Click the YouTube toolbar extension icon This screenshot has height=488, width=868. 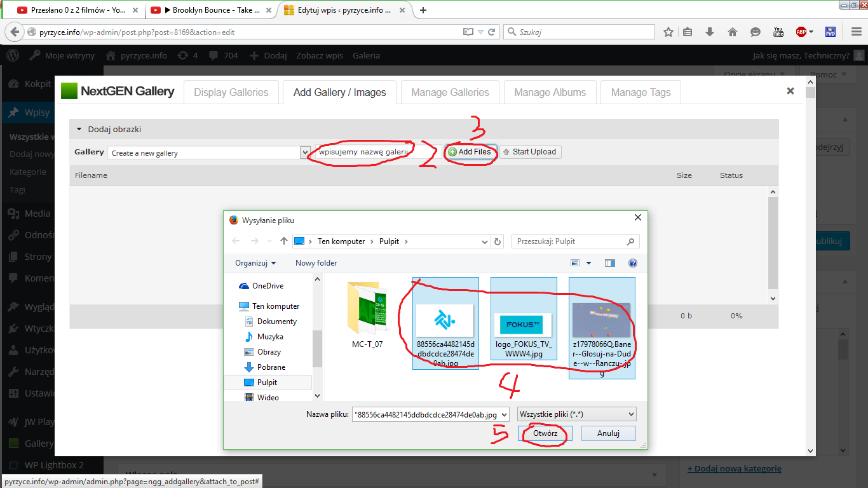point(778,32)
